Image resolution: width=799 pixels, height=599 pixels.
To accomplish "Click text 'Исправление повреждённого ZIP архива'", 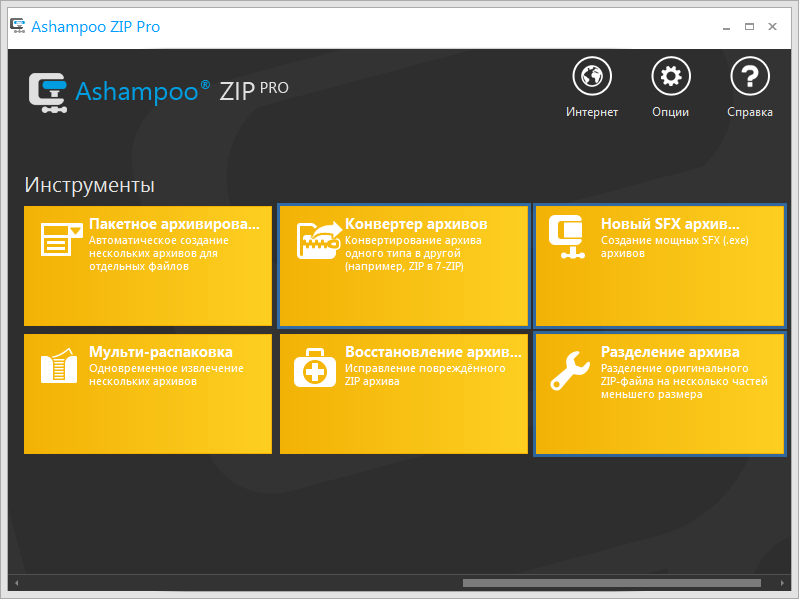I will 425,374.
